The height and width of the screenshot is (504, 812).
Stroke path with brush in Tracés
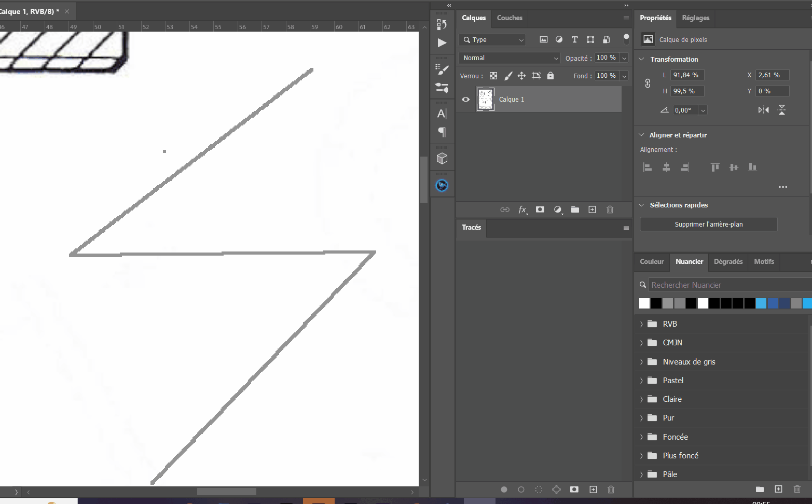pyautogui.click(x=521, y=489)
